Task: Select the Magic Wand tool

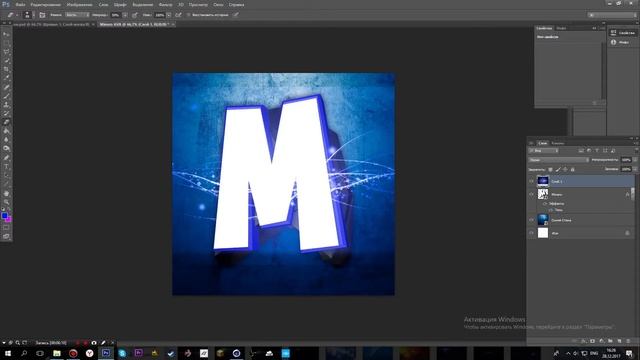Action: (x=6, y=60)
